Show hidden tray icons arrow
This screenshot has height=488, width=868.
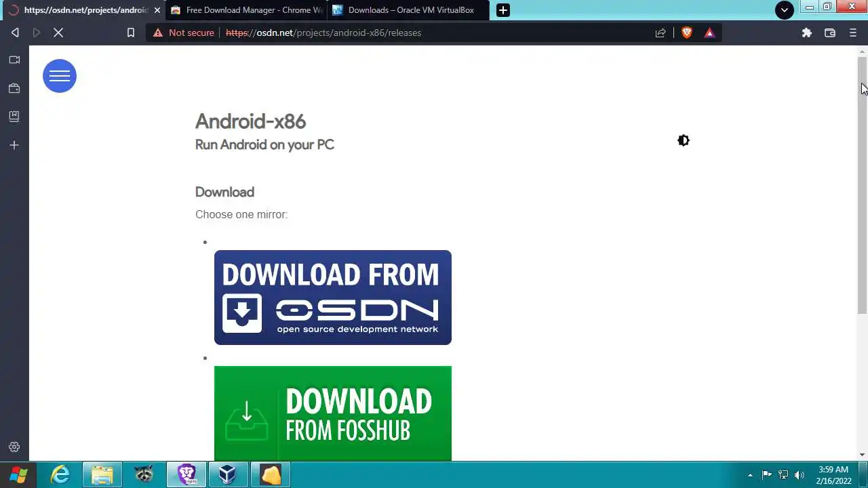pyautogui.click(x=750, y=475)
